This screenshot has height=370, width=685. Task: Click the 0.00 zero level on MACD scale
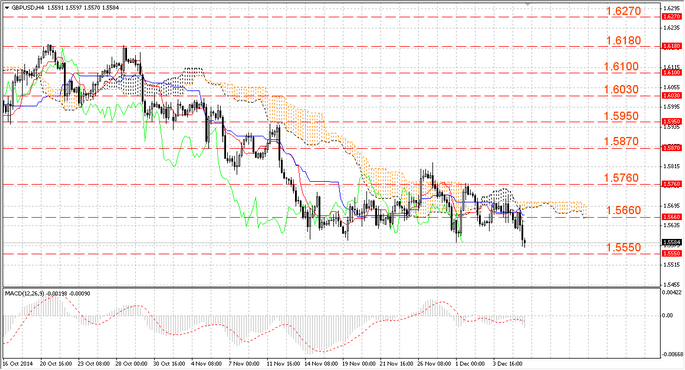[x=668, y=315]
